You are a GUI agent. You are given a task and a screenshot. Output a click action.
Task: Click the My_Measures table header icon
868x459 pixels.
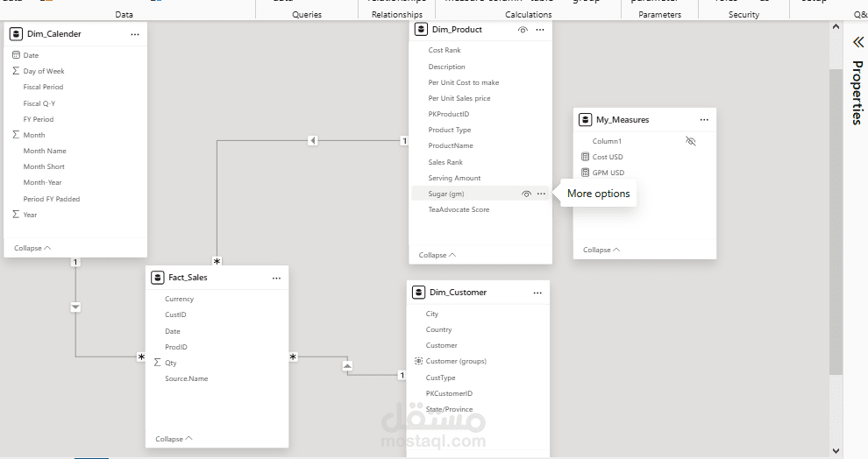585,119
